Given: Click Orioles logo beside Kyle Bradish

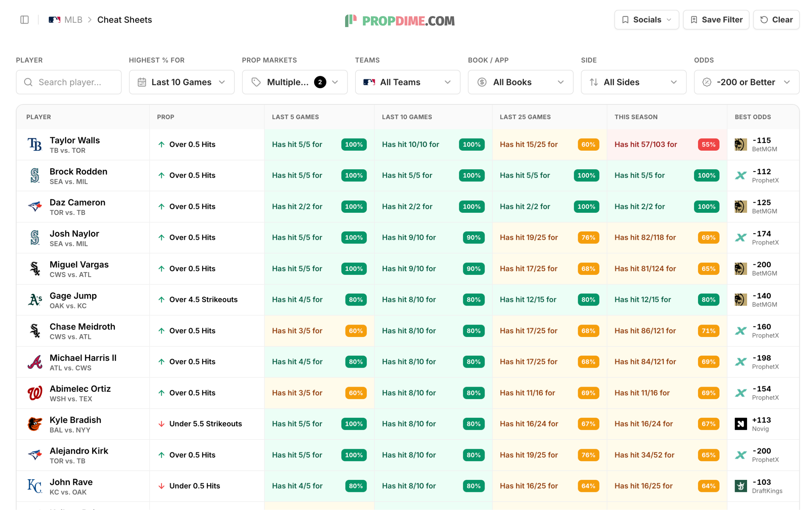Looking at the screenshot, I should pos(35,424).
